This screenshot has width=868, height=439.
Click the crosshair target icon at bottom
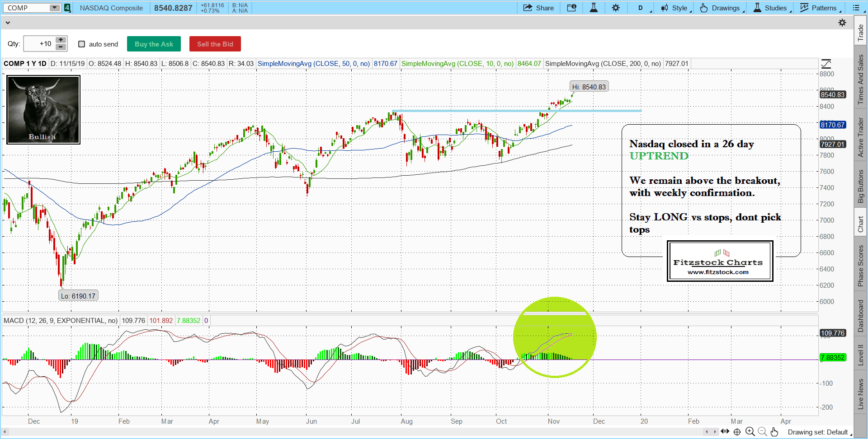pos(737,432)
